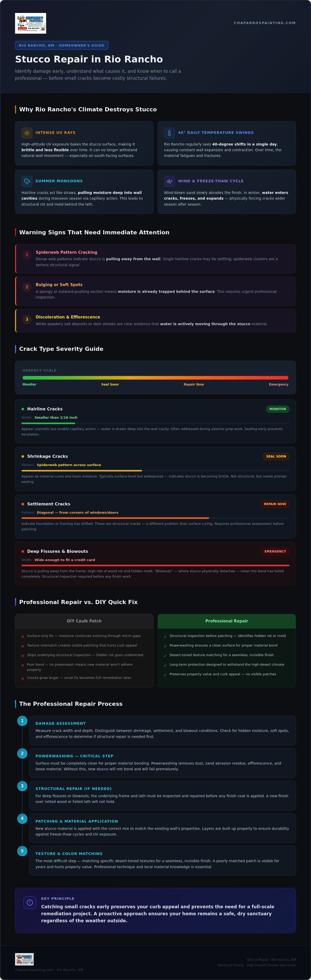Click the first green checkmark under Professional Repair
Image resolution: width=311 pixels, height=980 pixels.
(x=165, y=637)
